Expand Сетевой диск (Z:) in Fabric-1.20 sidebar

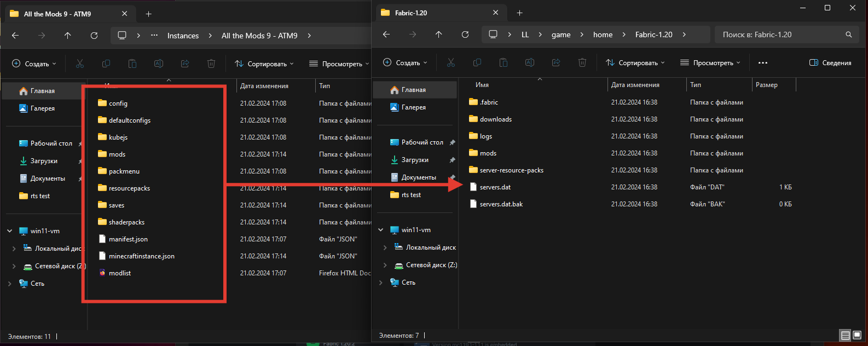point(385,265)
